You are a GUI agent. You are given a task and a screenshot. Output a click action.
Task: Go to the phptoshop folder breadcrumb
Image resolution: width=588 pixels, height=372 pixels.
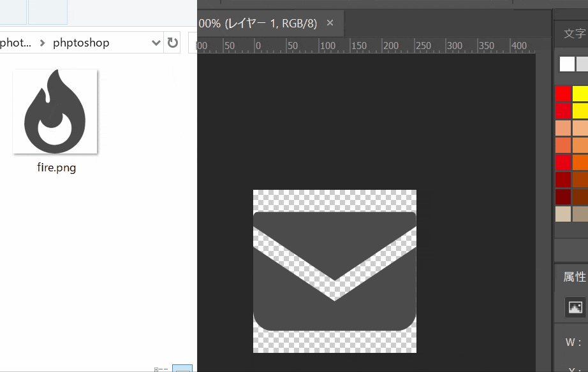[81, 43]
